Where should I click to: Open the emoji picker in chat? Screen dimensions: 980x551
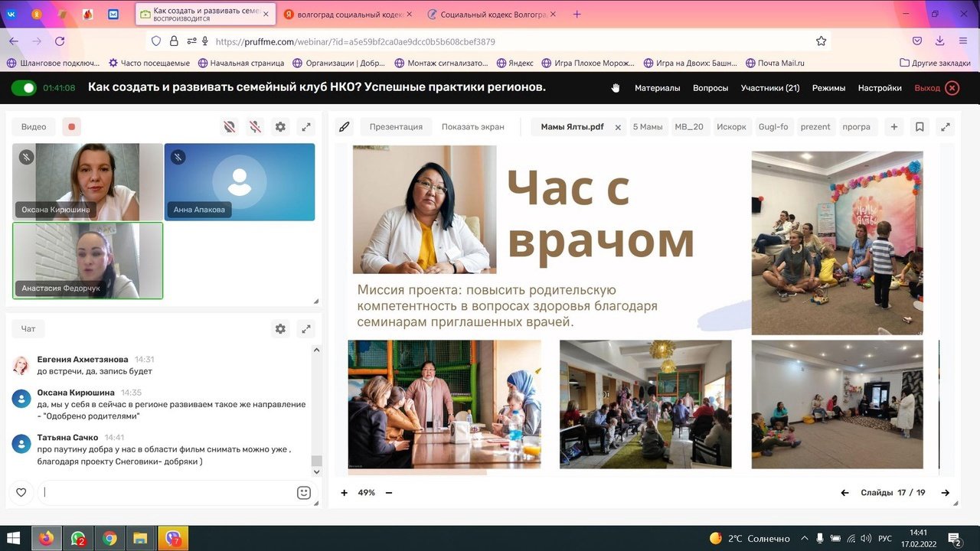tap(303, 492)
